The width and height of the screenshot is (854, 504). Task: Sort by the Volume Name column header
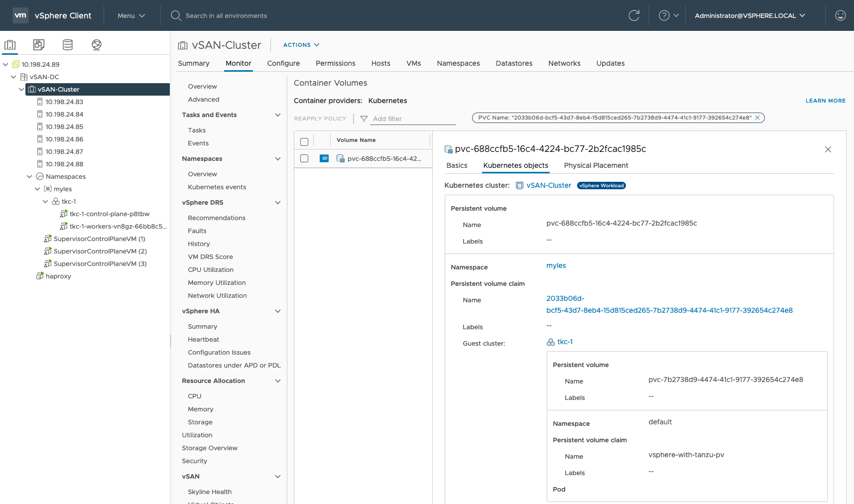point(356,140)
